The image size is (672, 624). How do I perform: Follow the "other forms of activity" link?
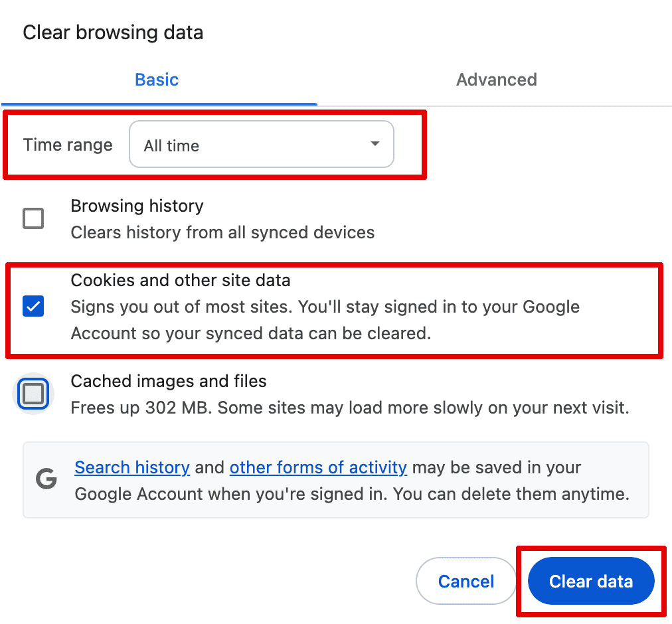[318, 467]
